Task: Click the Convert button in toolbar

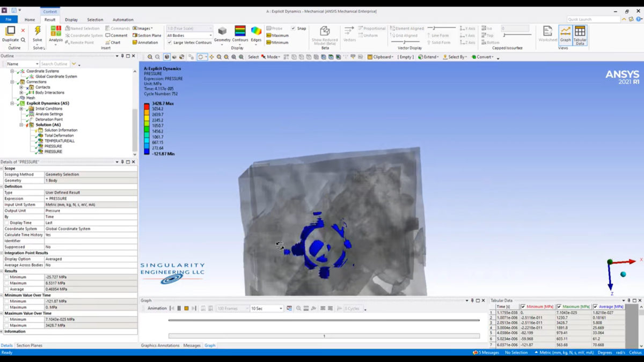Action: pyautogui.click(x=482, y=57)
